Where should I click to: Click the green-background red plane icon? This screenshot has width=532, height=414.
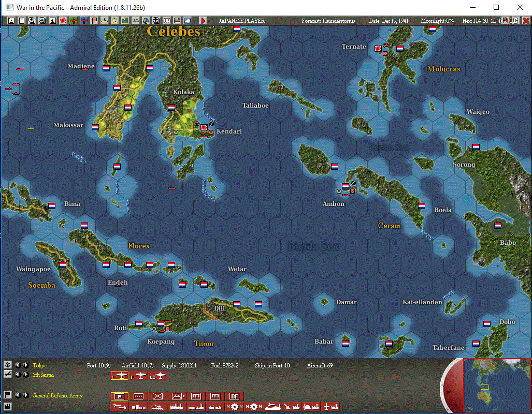point(74,21)
